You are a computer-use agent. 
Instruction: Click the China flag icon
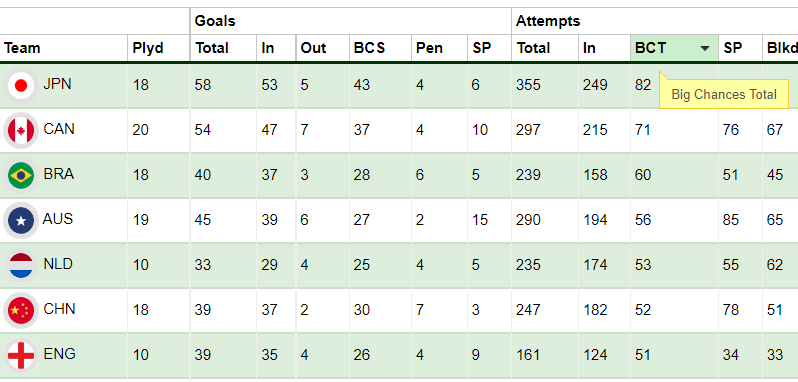[x=21, y=310]
